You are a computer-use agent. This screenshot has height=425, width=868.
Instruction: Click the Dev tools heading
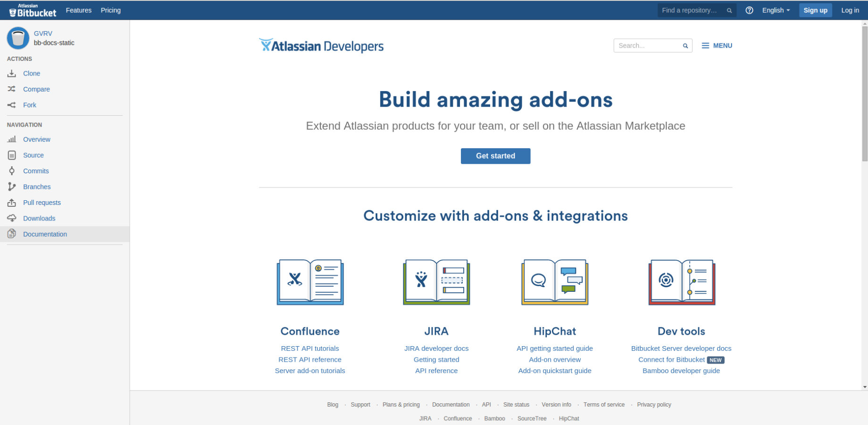(681, 331)
